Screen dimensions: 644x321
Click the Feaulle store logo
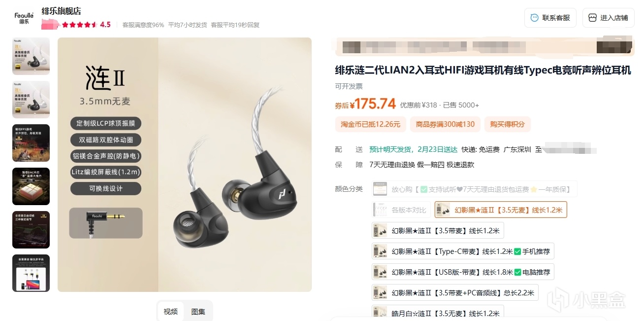pos(24,18)
